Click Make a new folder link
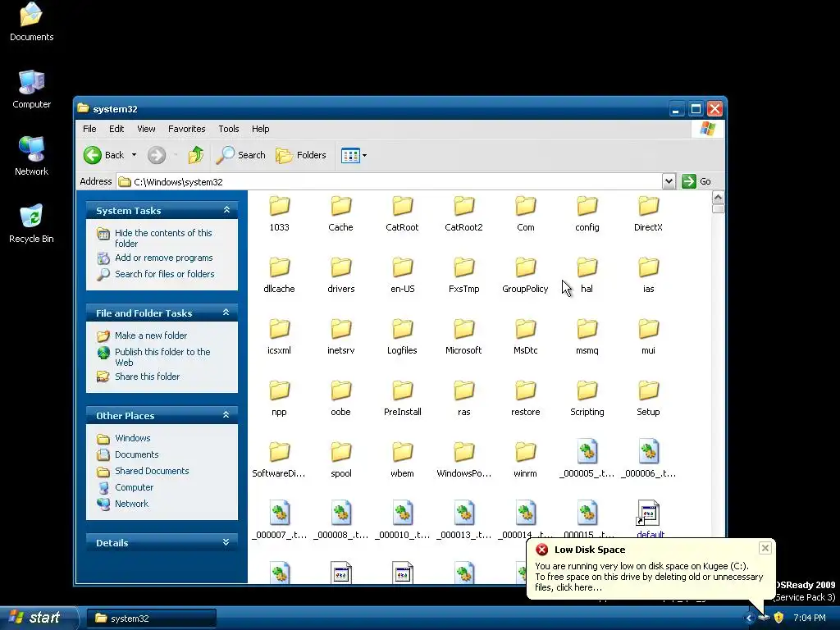 pyautogui.click(x=151, y=336)
